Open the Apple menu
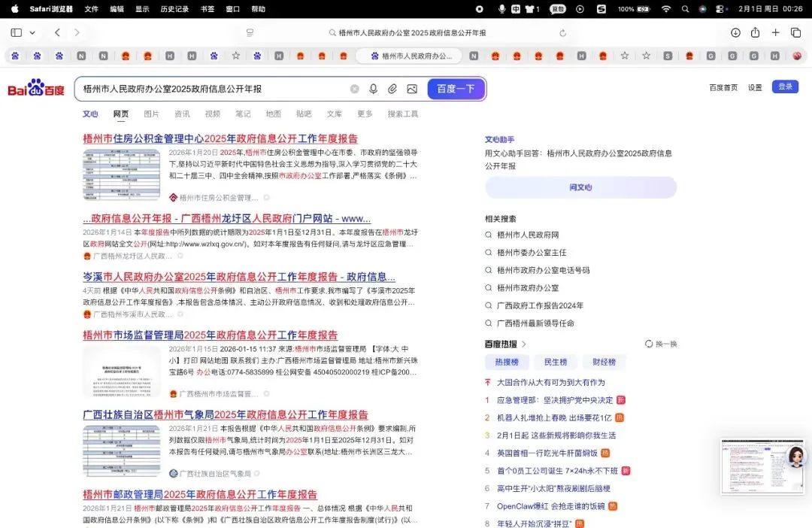The image size is (812, 528). (14, 9)
